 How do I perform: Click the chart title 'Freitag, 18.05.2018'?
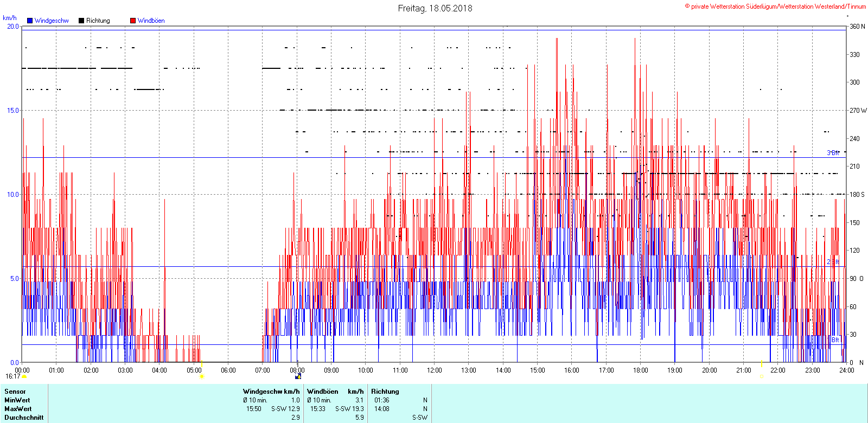435,8
